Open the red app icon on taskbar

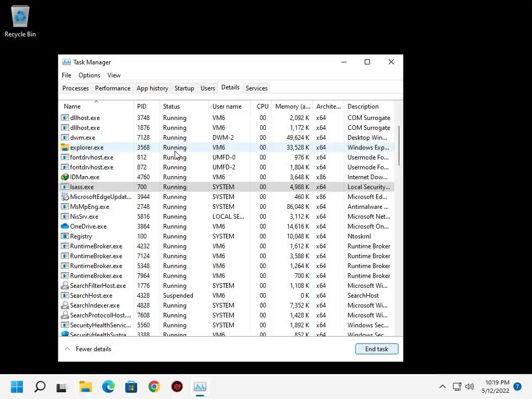pos(177,387)
